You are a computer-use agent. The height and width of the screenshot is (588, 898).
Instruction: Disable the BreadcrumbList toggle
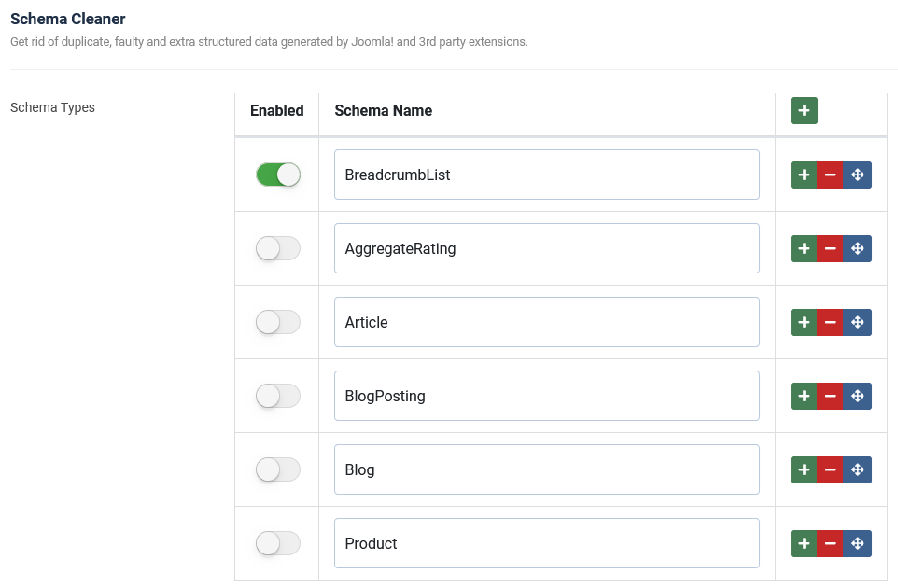pyautogui.click(x=277, y=175)
